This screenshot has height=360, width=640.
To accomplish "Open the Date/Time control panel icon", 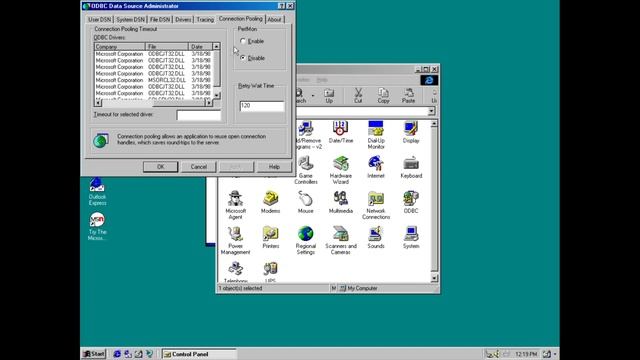I will (x=340, y=132).
